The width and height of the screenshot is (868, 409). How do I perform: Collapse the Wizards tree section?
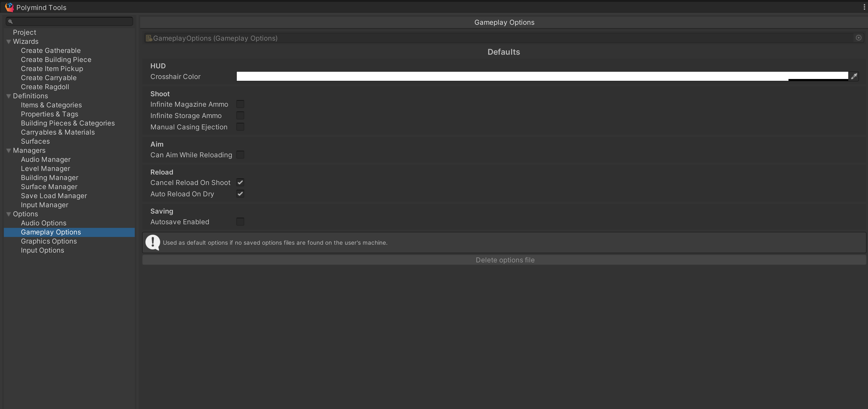click(x=9, y=42)
